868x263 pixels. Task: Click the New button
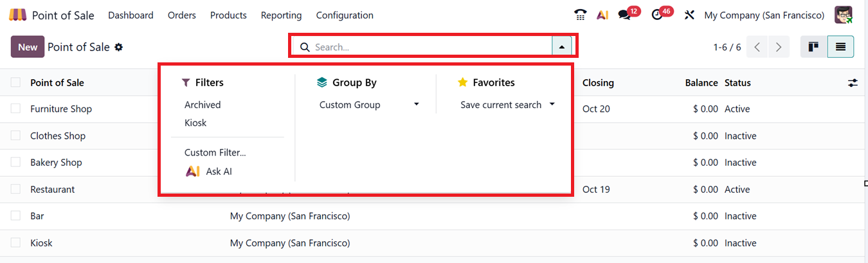coord(28,47)
